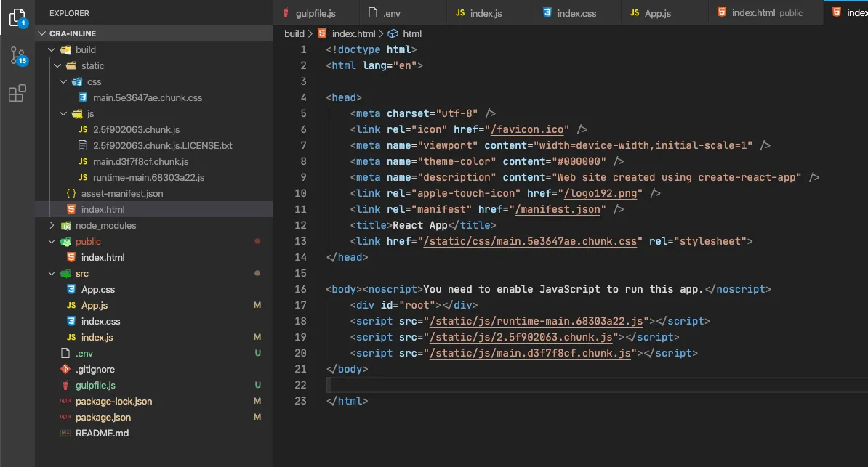The image size is (868, 467).
Task: Collapse the build folder
Action: coord(52,49)
